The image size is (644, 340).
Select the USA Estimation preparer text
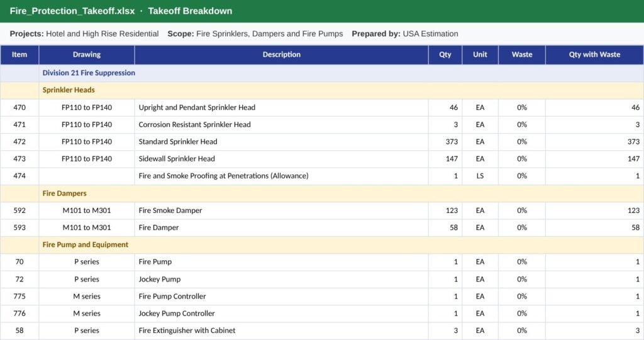click(x=430, y=34)
